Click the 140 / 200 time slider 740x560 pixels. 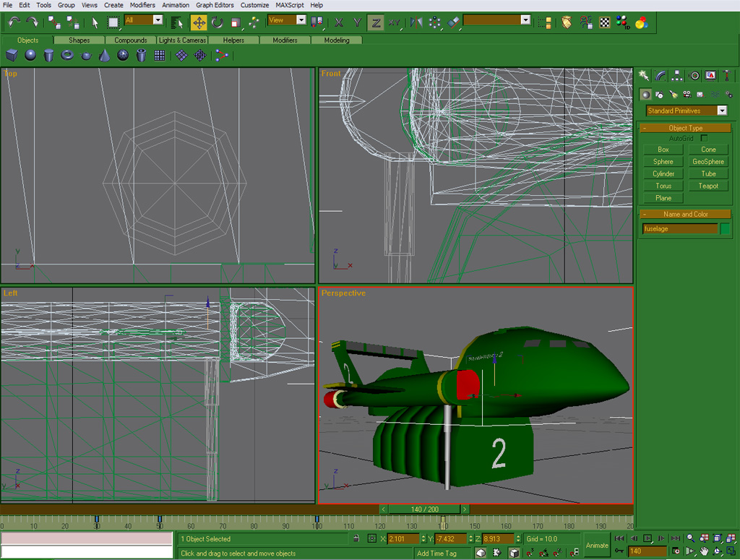pos(424,509)
